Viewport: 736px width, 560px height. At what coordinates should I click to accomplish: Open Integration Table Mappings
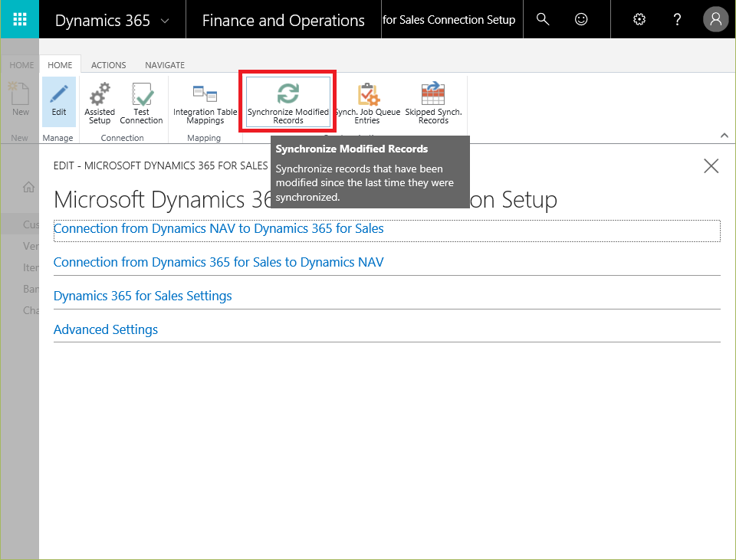205,103
